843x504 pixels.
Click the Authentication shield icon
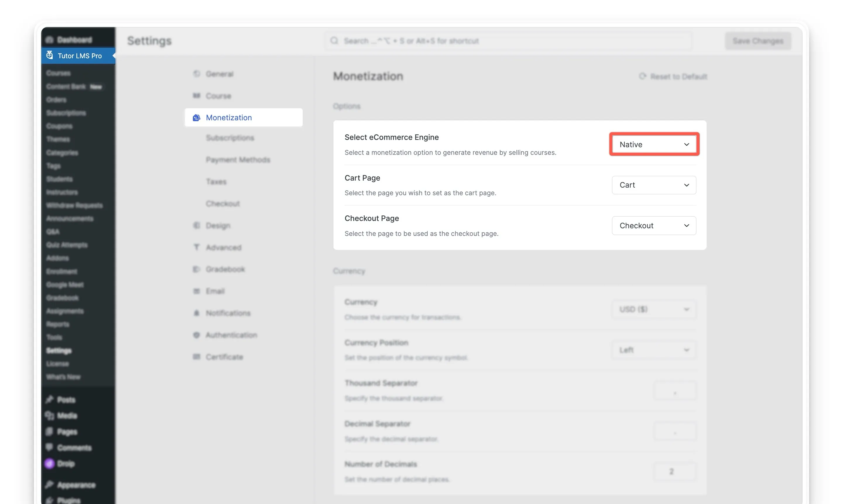coord(196,335)
